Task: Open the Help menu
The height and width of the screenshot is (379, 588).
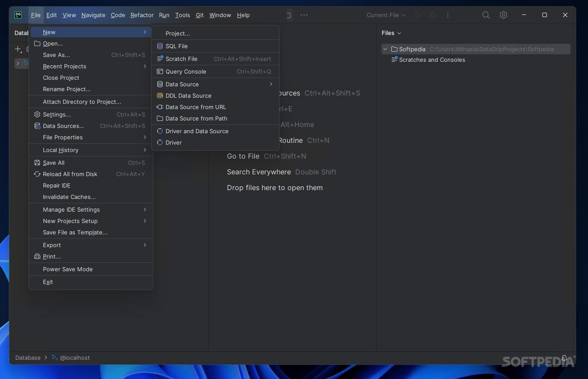Action: click(x=243, y=15)
